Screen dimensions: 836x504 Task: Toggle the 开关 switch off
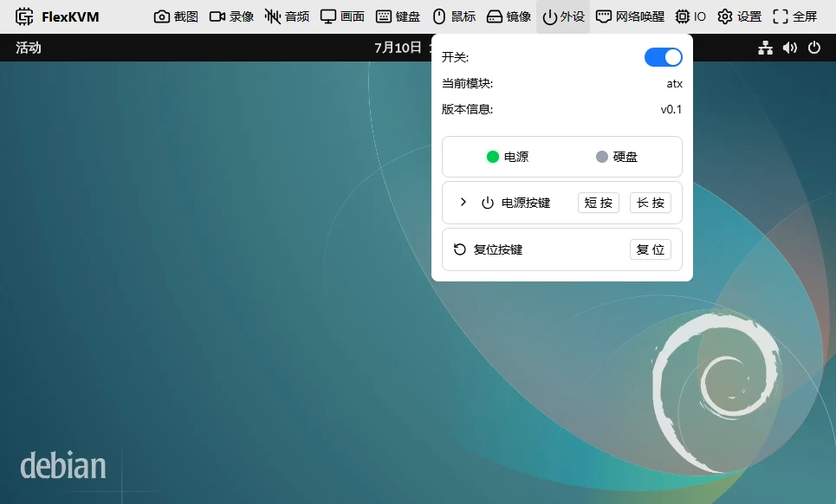coord(664,57)
